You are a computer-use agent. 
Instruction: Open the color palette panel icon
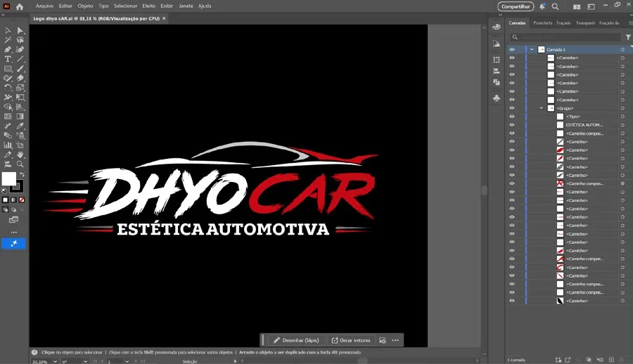497,27
